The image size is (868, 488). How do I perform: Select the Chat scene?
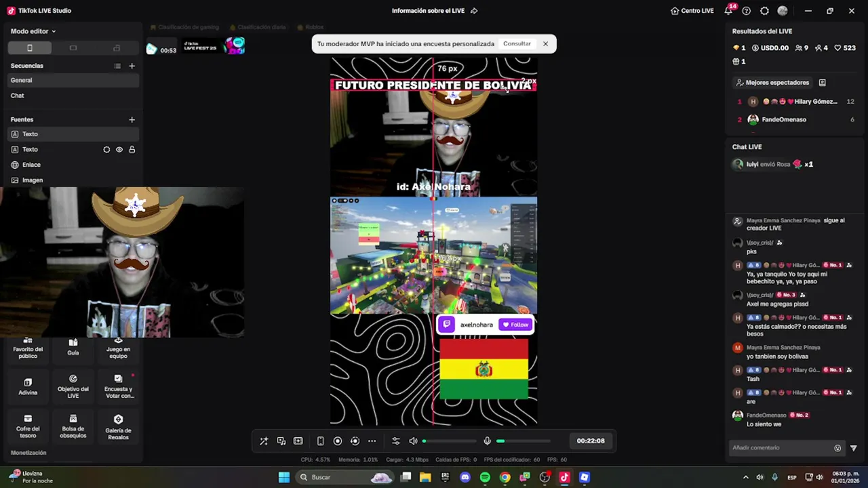click(73, 96)
